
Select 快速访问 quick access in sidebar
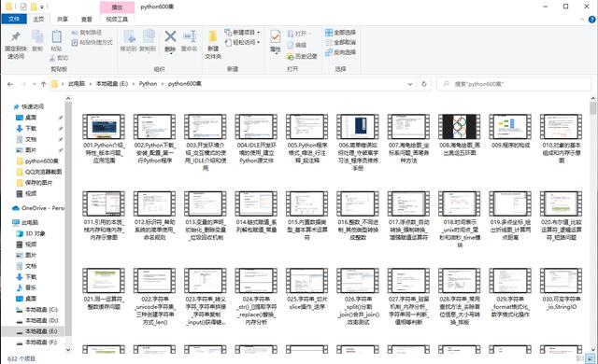(29, 106)
